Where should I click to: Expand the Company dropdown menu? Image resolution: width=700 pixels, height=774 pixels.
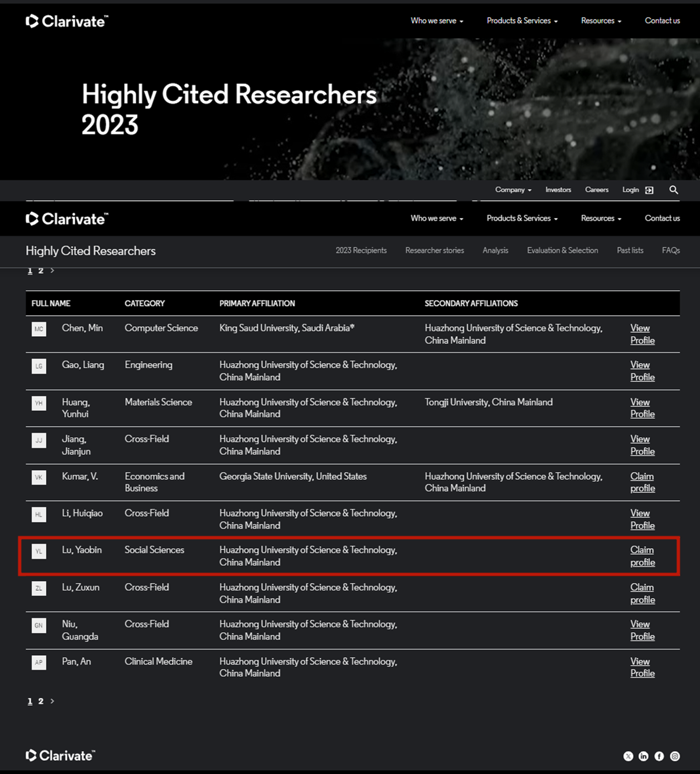point(513,190)
